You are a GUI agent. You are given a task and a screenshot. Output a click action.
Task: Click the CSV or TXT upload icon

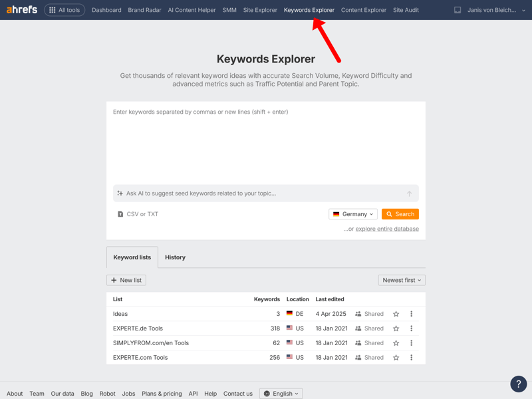[120, 214]
